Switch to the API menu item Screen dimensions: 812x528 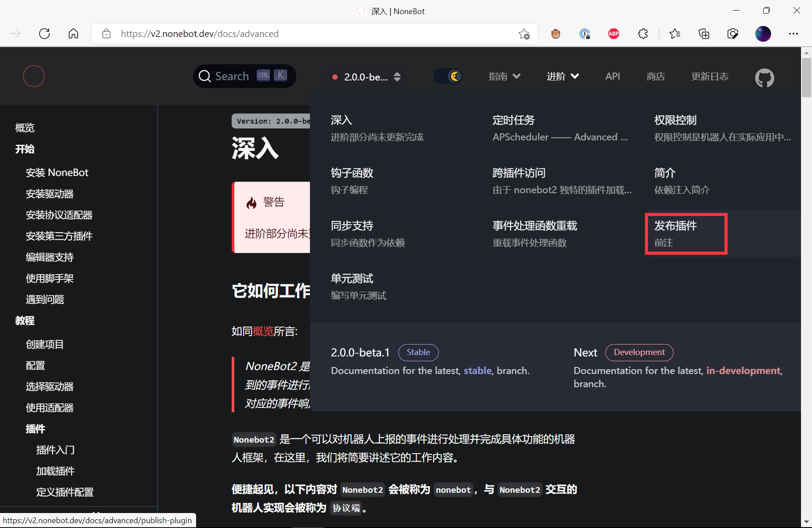coord(612,76)
